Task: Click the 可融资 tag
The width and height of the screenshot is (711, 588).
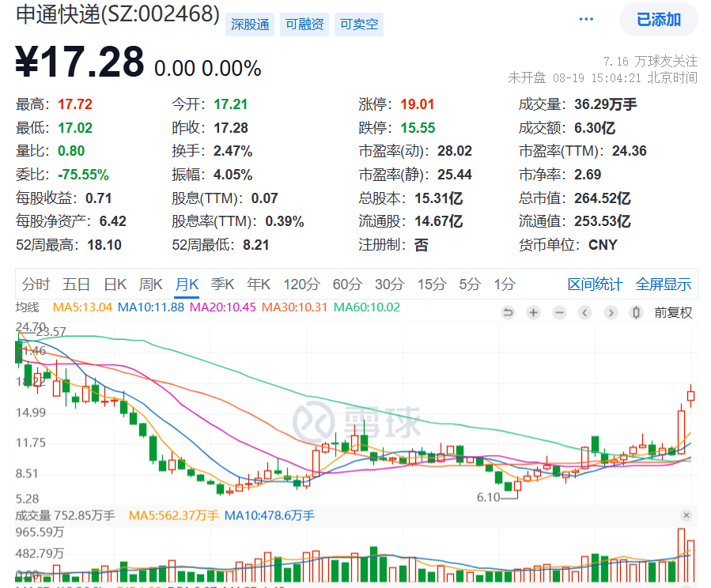Action: coord(304,24)
